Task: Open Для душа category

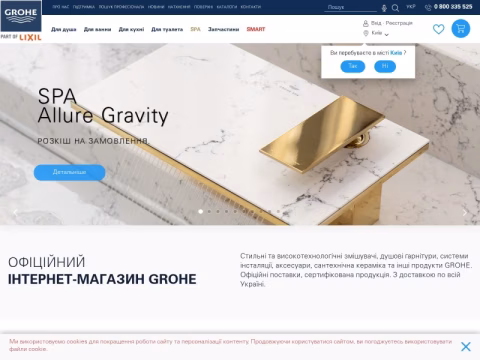Action: pos(64,29)
